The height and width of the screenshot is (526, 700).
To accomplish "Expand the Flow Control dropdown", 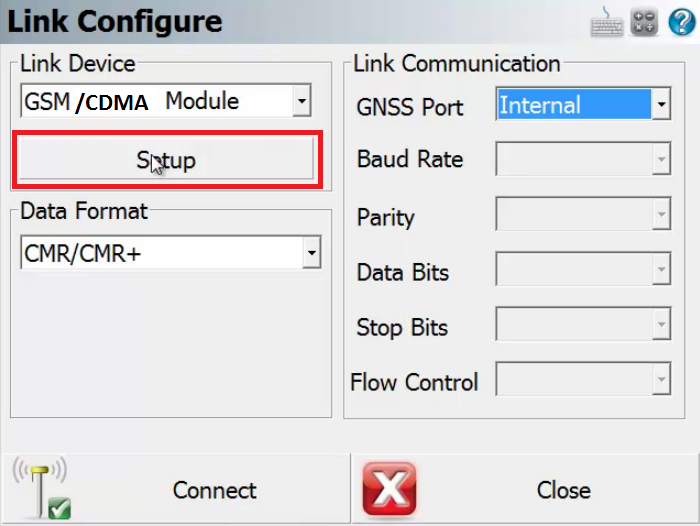I will (x=660, y=379).
